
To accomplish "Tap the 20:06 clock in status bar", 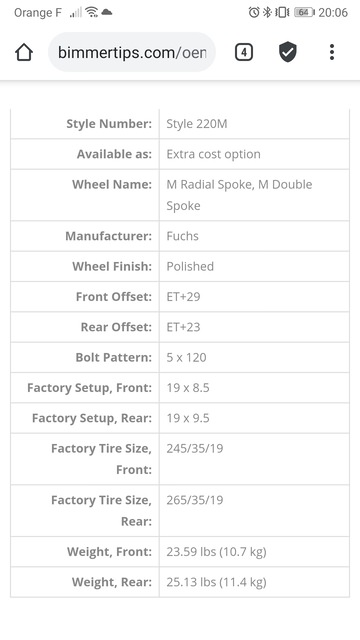I will [333, 12].
